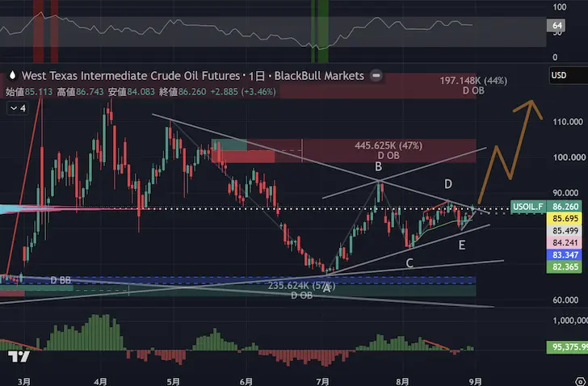Click the RSI value label 64

(x=556, y=26)
